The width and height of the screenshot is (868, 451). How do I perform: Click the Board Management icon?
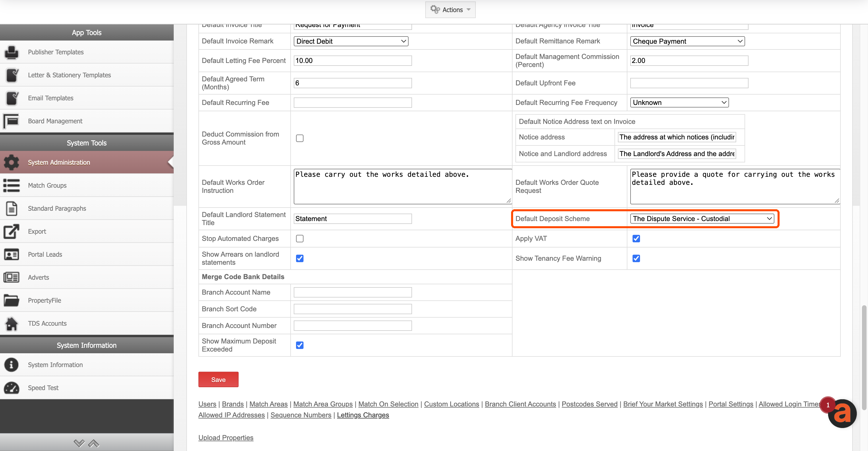pos(11,121)
